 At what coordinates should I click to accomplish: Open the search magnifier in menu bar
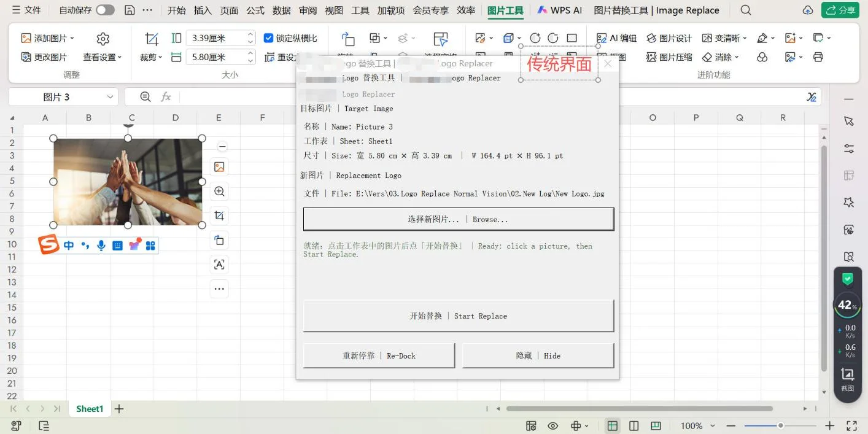[x=746, y=10]
